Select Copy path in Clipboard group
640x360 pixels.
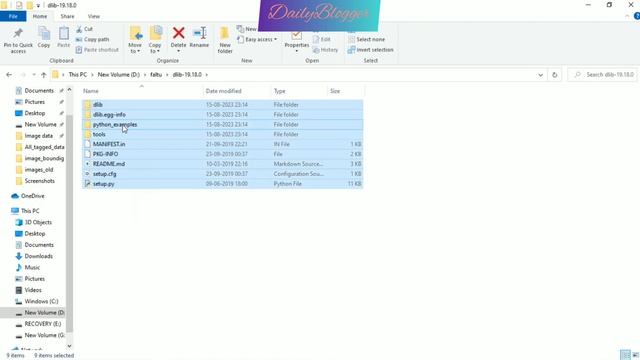point(93,40)
